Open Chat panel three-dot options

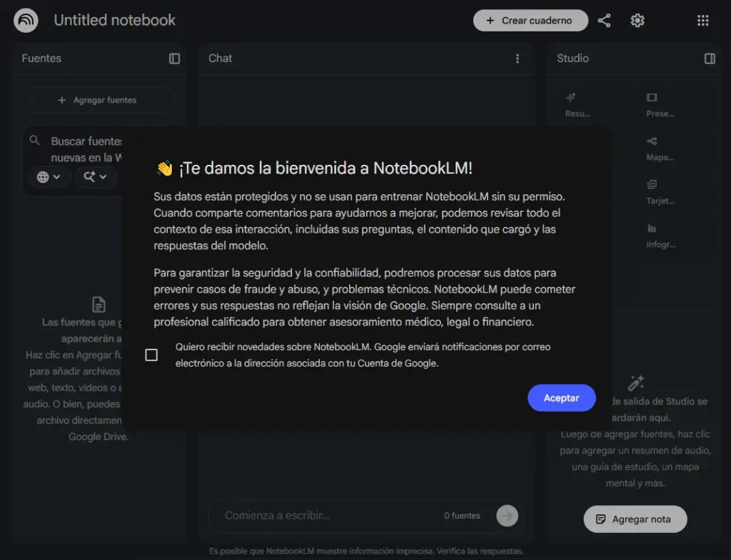[517, 58]
